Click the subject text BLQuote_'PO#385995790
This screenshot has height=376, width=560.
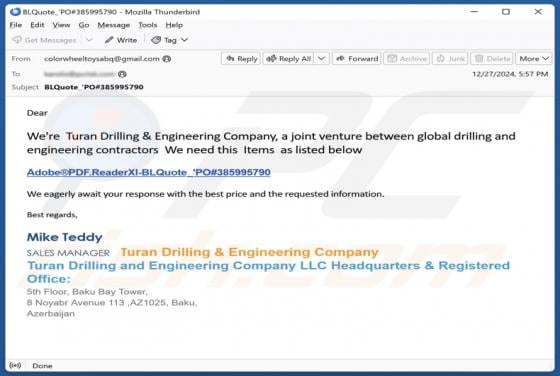(x=94, y=87)
